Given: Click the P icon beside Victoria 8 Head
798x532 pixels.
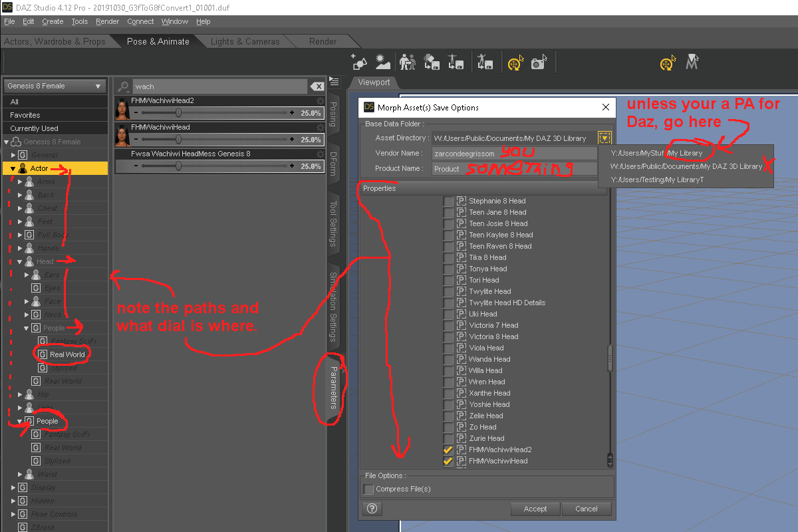Looking at the screenshot, I should pyautogui.click(x=461, y=336).
